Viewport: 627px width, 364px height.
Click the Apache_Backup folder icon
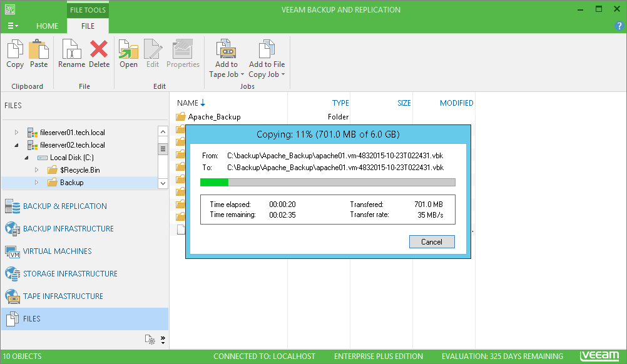tap(181, 117)
